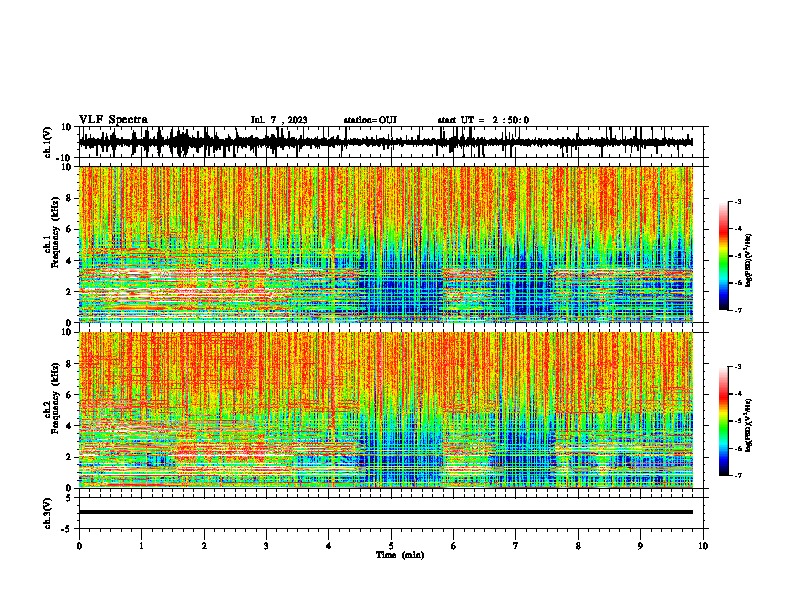
Task: Click the ch.2 spectrogram panel
Action: (385, 410)
